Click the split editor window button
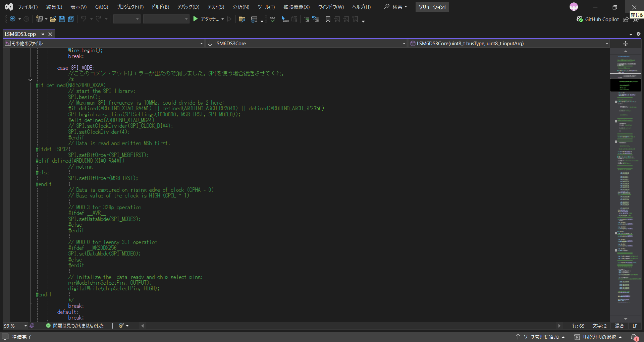 626,44
